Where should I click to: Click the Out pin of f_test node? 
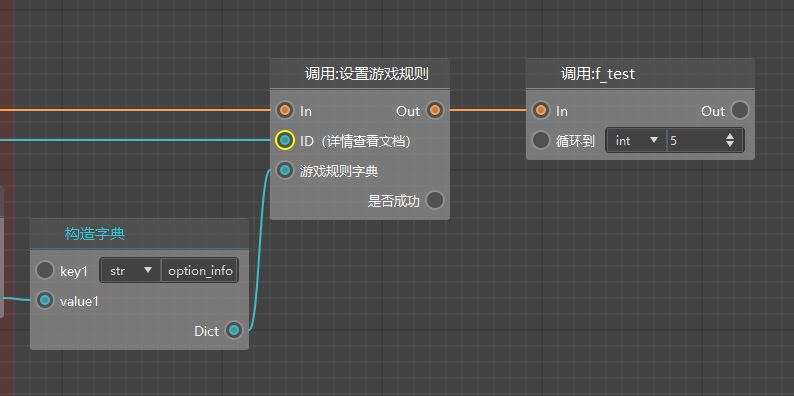pos(739,110)
